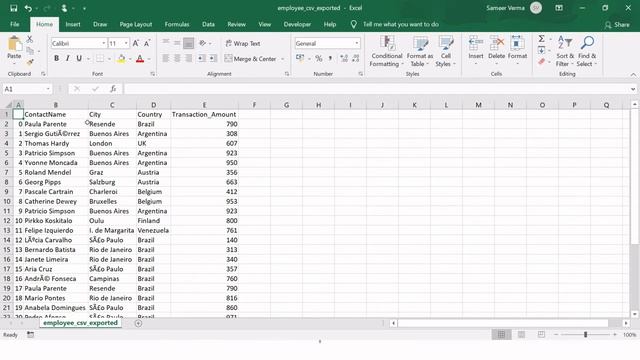The image size is (640, 360).
Task: Click Cell Styles button
Action: (x=445, y=51)
